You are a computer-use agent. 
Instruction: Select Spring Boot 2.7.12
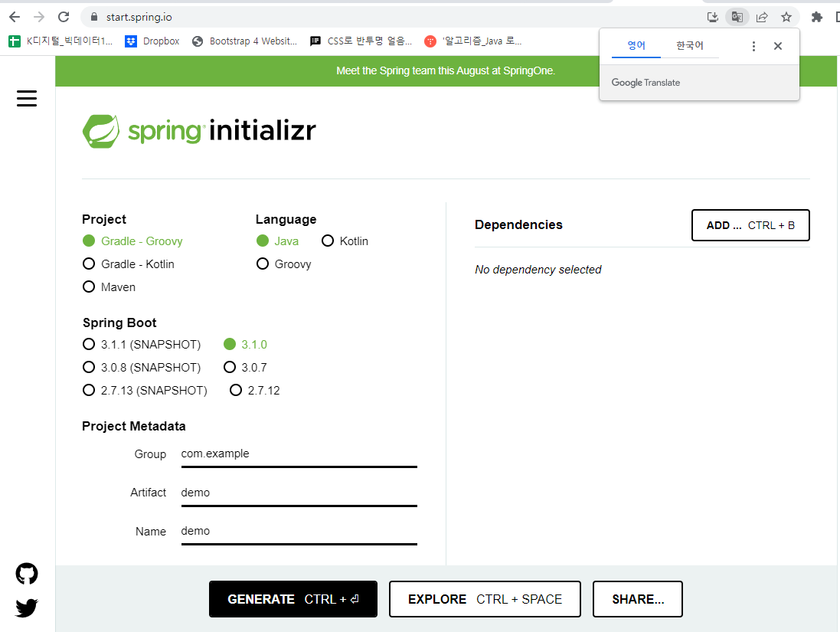tap(254, 391)
